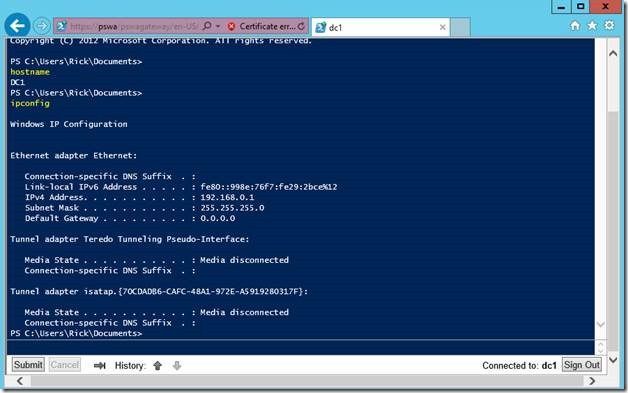The image size is (628, 393).
Task: Click History up arrow
Action: [x=157, y=365]
